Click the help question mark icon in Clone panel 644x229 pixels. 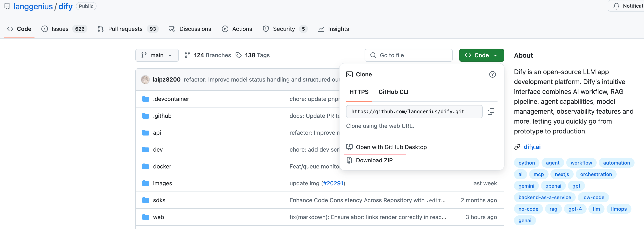(x=492, y=74)
